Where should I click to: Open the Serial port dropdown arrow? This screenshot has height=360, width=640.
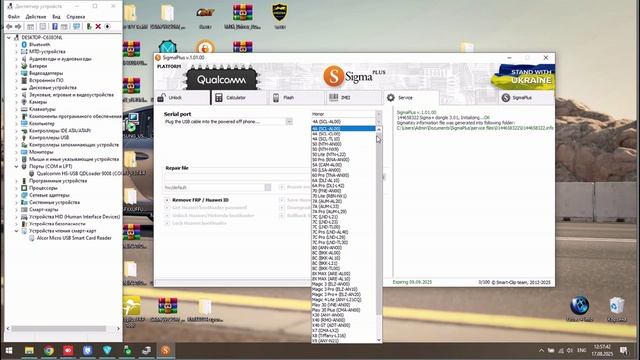[289, 122]
